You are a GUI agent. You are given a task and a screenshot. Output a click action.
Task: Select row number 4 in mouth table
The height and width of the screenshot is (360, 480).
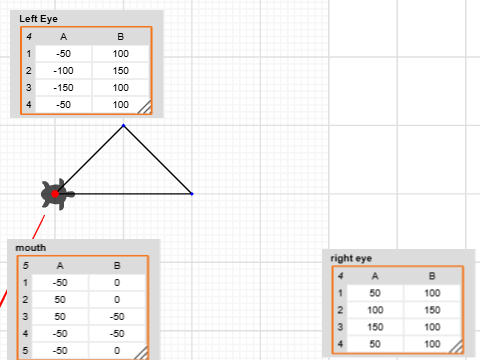pyautogui.click(x=25, y=334)
